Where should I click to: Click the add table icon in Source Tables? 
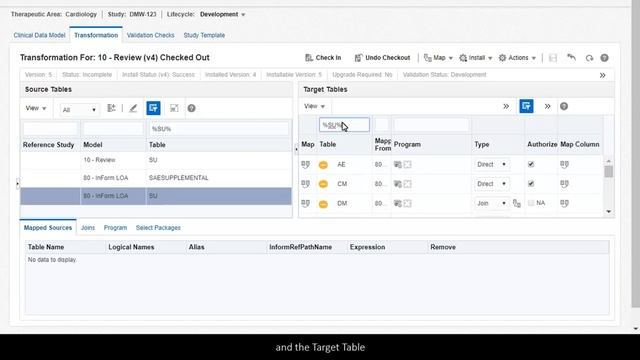click(x=111, y=108)
